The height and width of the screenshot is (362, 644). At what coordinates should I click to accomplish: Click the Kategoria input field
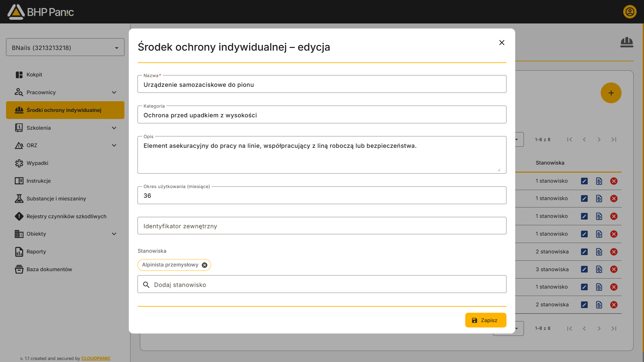tap(322, 115)
